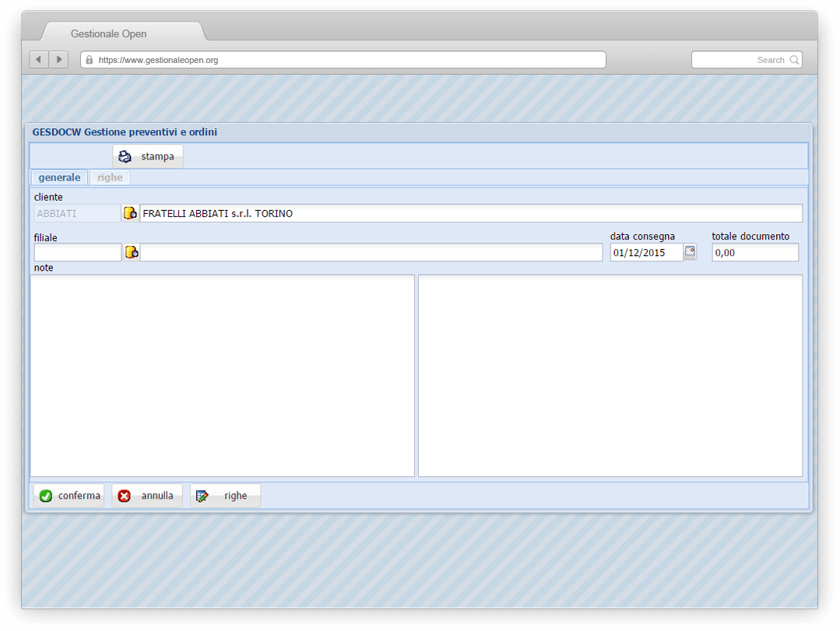Go forward with browser forward arrow
This screenshot has width=840, height=631.
(x=59, y=59)
